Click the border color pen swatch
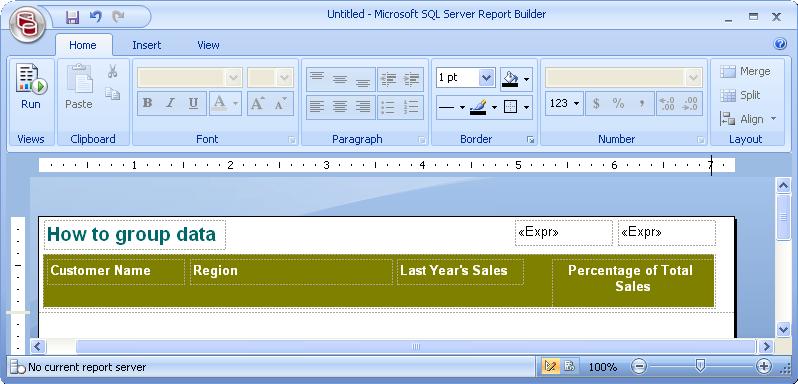Image resolution: width=798 pixels, height=384 pixels. tap(478, 107)
